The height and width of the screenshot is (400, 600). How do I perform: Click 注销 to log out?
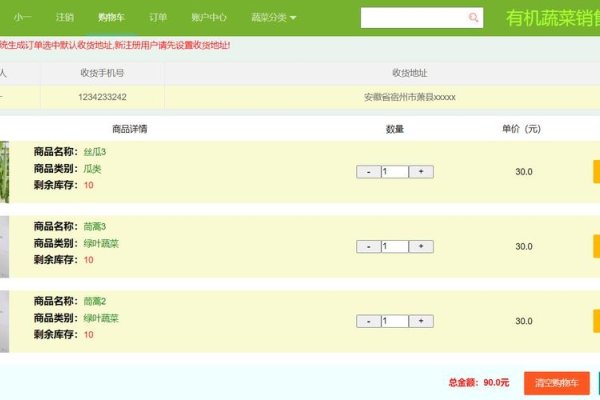click(65, 17)
